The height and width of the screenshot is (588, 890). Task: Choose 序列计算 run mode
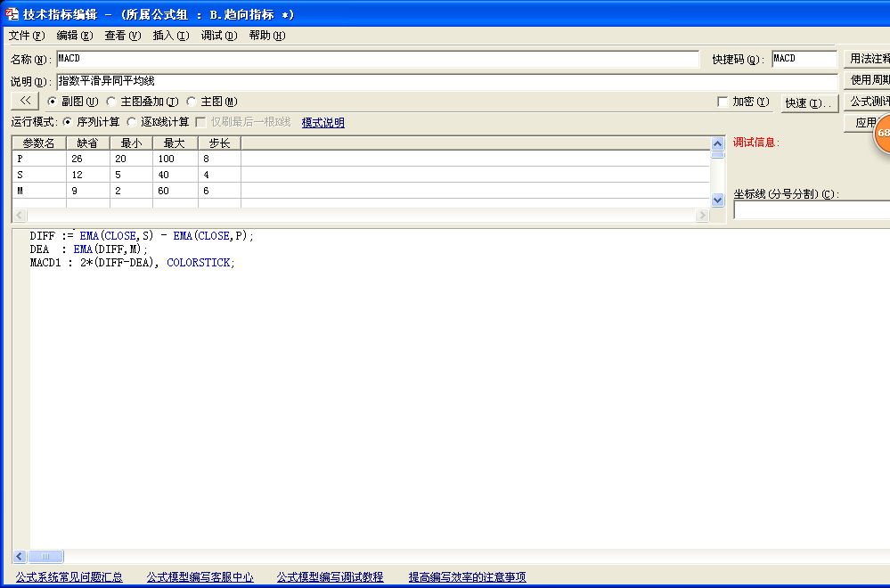(68, 122)
